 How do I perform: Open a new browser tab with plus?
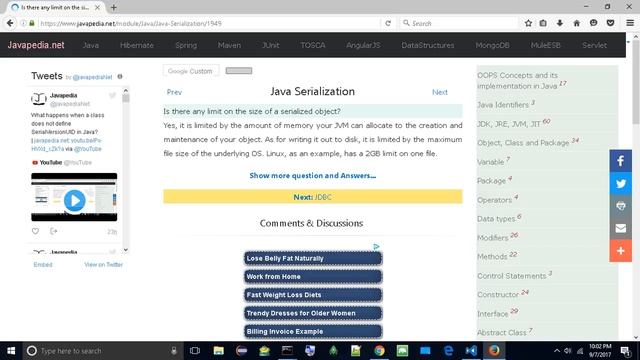[113, 7]
